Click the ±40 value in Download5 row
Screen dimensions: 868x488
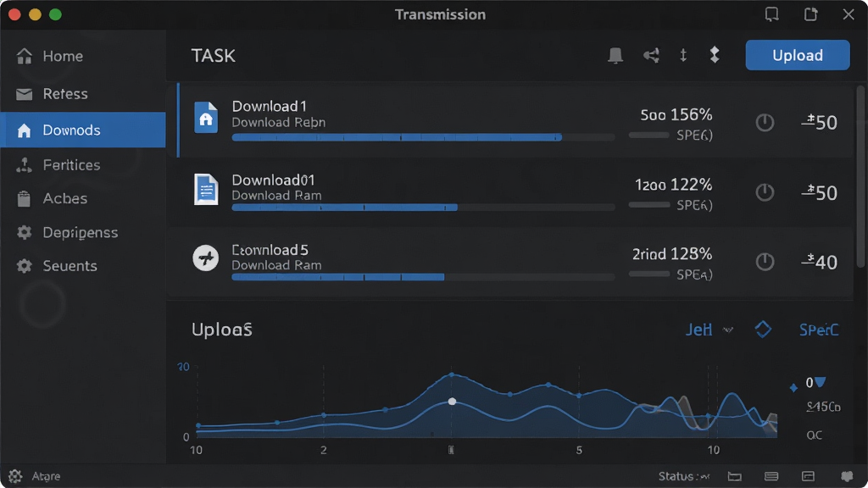(820, 263)
